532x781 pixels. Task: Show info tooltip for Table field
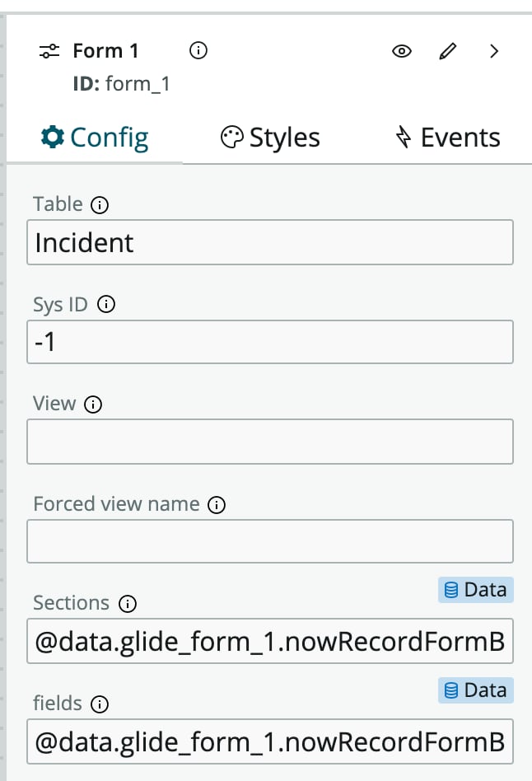coord(100,204)
